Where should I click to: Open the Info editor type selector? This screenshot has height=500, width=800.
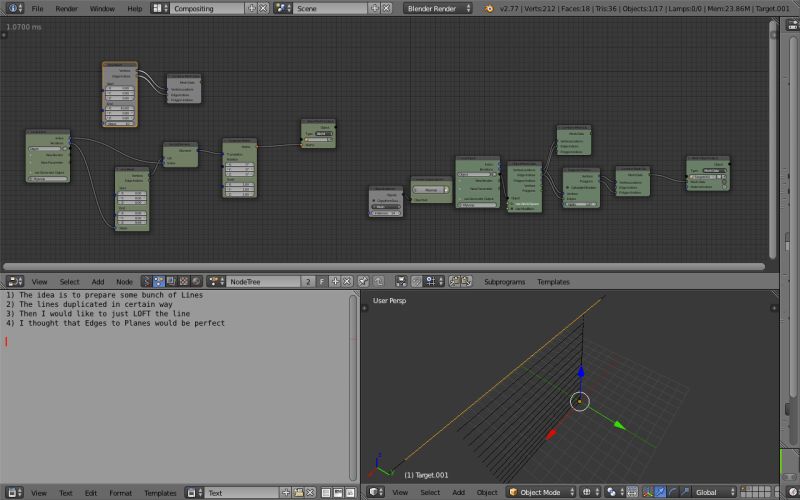point(15,8)
